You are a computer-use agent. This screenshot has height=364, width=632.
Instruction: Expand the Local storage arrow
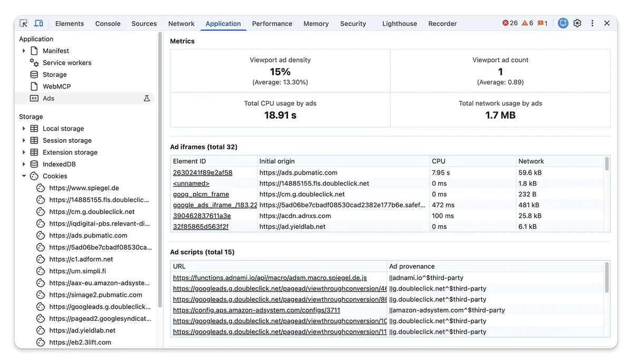(x=24, y=128)
